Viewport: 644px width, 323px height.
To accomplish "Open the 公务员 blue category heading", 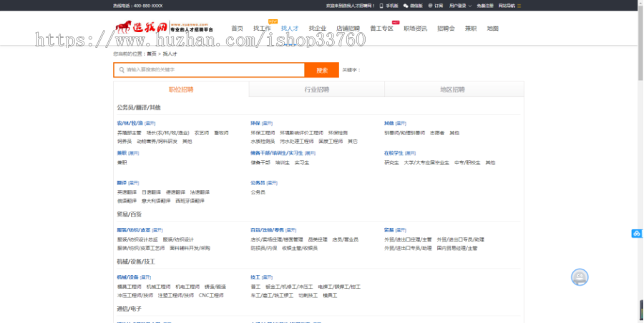I will click(258, 183).
